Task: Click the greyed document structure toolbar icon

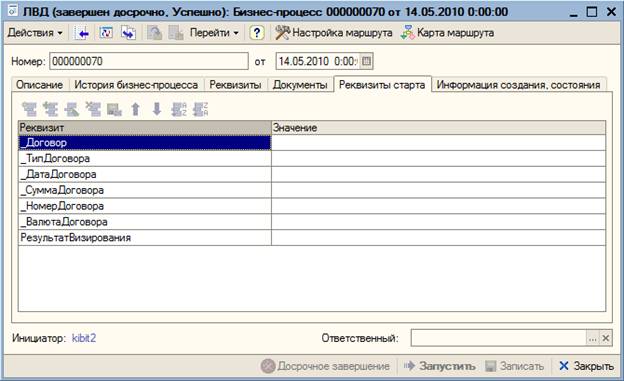Action: click(176, 33)
